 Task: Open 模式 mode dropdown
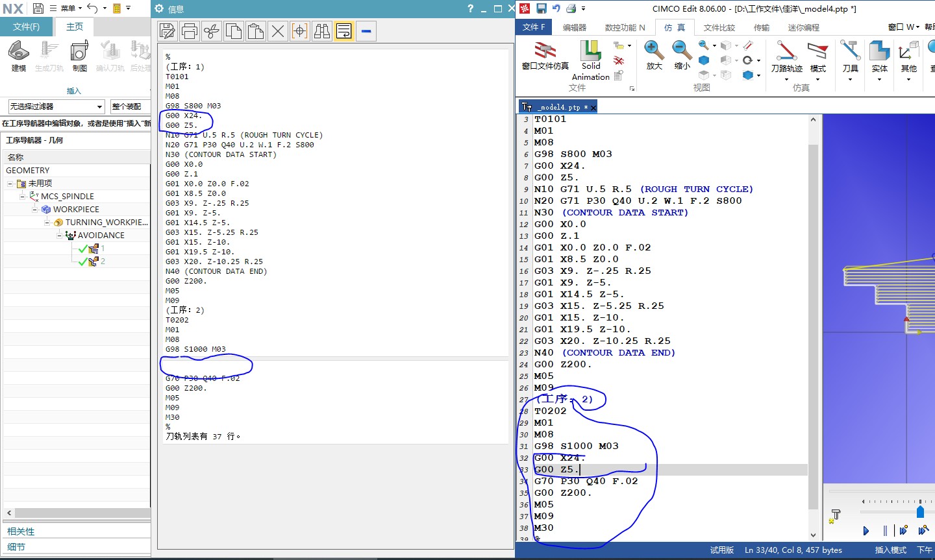coord(818,61)
